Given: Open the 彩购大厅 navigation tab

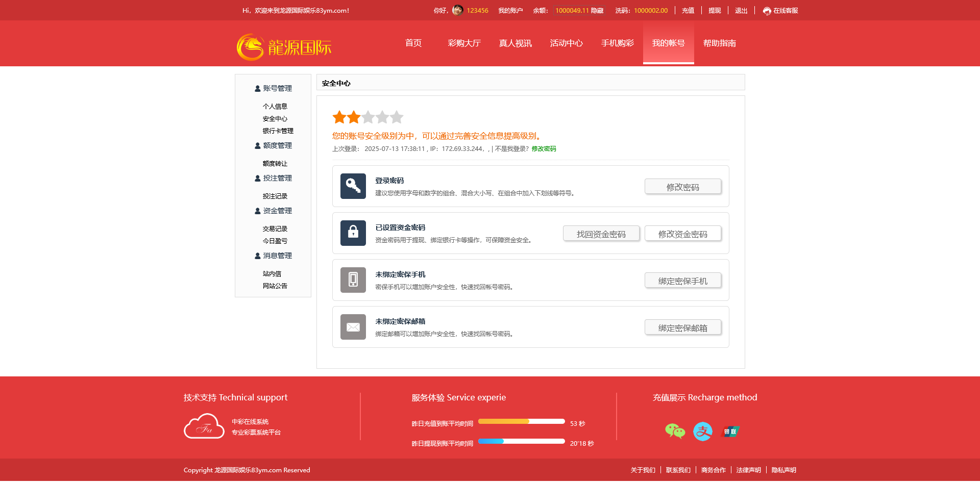Looking at the screenshot, I should [x=464, y=43].
